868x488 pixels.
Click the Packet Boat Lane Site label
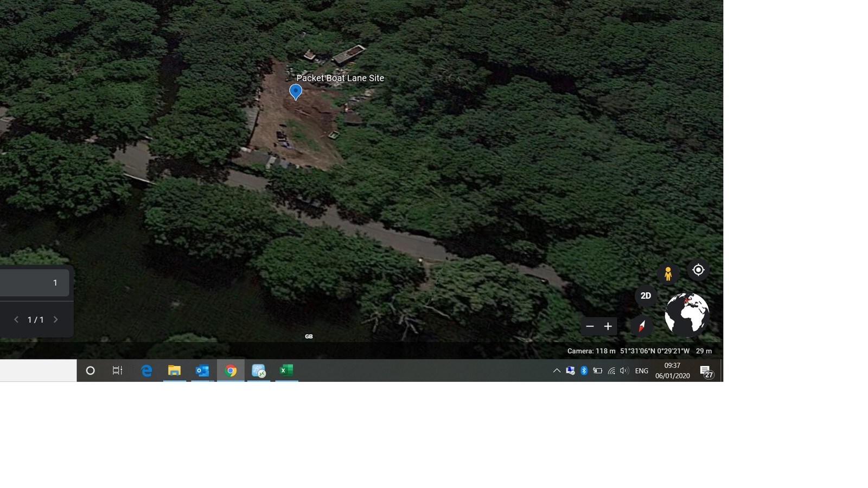(340, 78)
